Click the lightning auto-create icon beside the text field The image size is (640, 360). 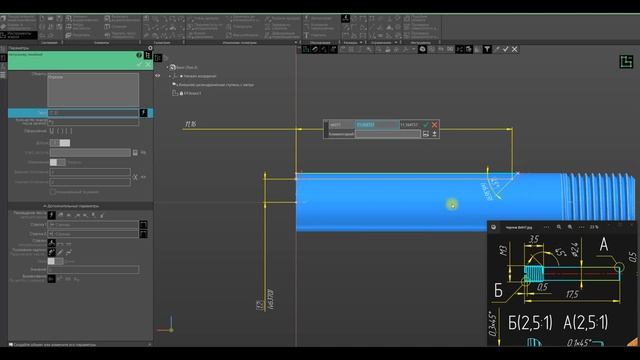pyautogui.click(x=143, y=113)
